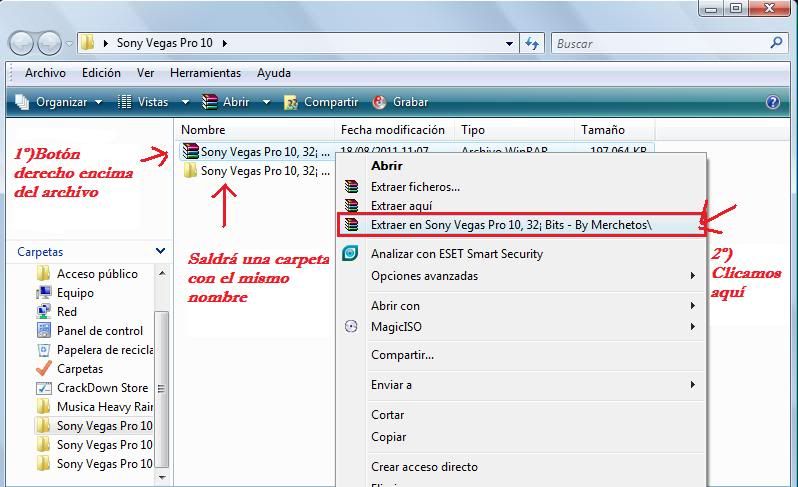
Task: Click the Carpetas pane scroll down arrow
Action: pos(162,477)
